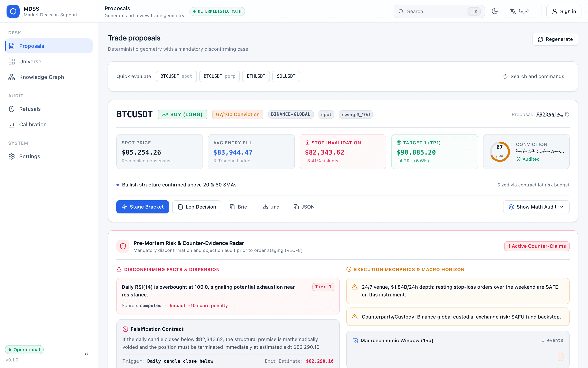
Task: Toggle dark mode with moon icon
Action: pyautogui.click(x=495, y=11)
